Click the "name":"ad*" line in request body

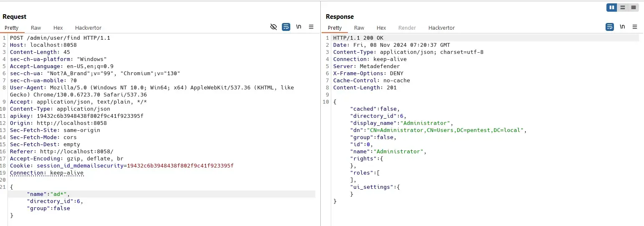click(162, 194)
